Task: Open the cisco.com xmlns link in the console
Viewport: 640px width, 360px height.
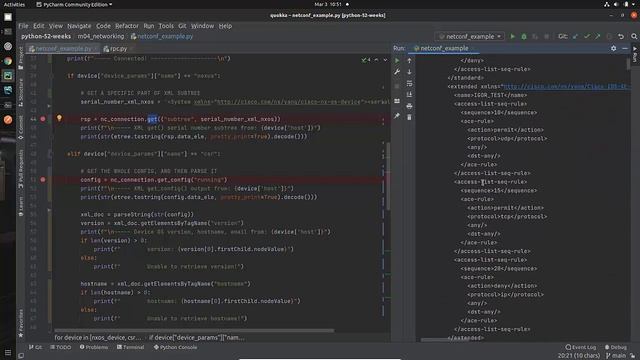Action: (566, 87)
